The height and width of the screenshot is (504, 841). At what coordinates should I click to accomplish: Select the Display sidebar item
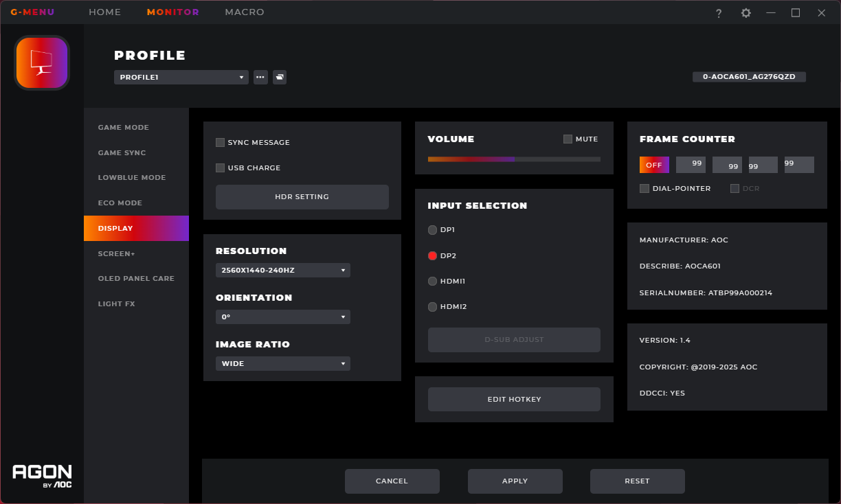click(136, 228)
